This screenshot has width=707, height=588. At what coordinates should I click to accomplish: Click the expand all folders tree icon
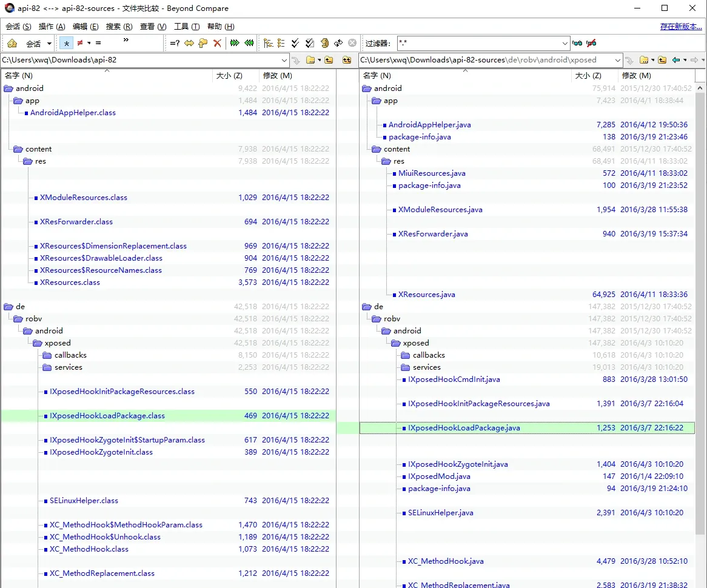click(268, 43)
